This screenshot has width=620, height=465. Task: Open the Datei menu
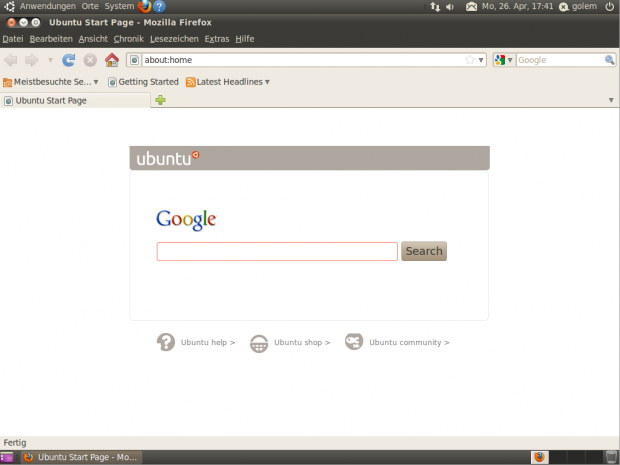pyautogui.click(x=13, y=39)
